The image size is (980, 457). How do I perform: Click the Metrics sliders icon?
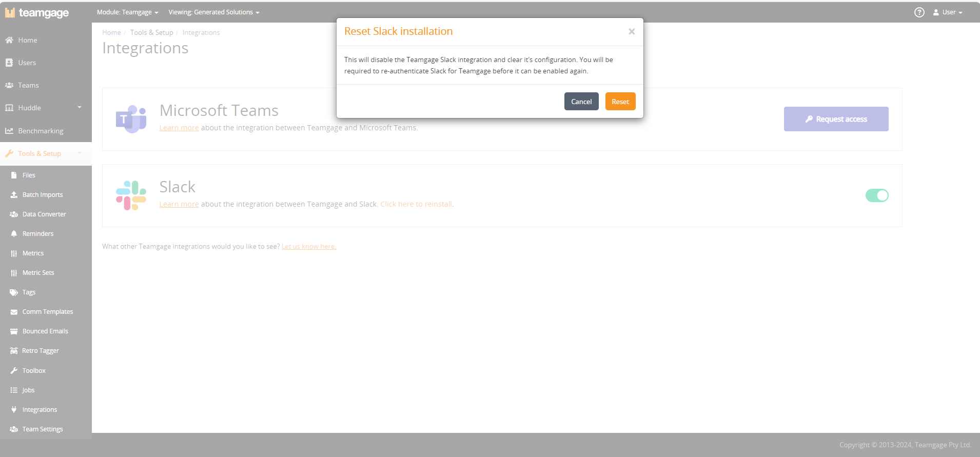point(14,253)
